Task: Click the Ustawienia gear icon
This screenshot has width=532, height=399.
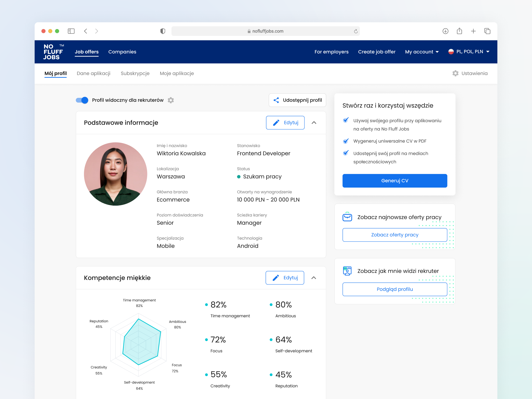Action: click(456, 73)
